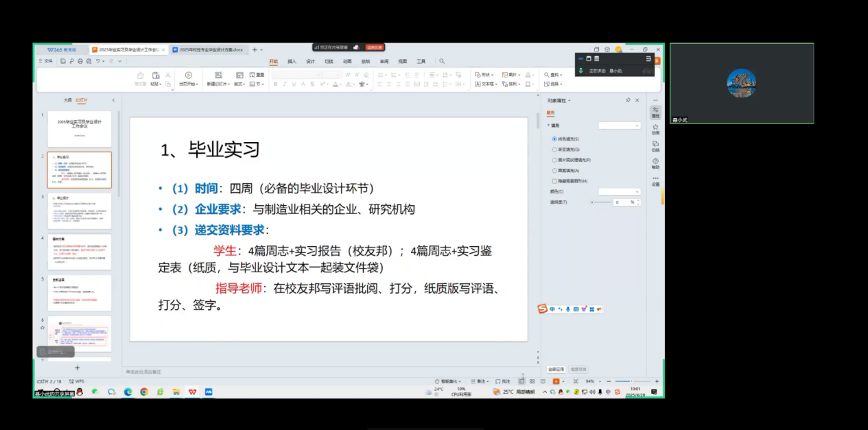Image resolution: width=868 pixels, height=430 pixels.
Task: Enable the 隐藏背景图形(H) checkbox
Action: [554, 181]
